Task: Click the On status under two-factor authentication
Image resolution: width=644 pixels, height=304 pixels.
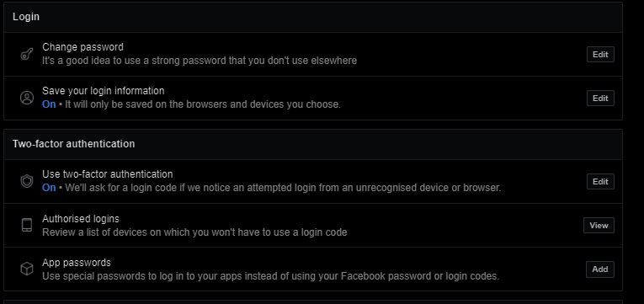Action: tap(49, 188)
